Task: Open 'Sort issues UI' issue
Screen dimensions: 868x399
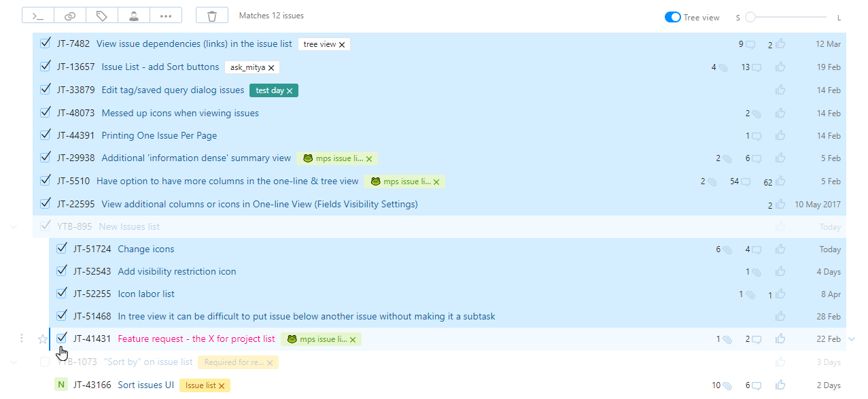Action: pyautogui.click(x=146, y=385)
